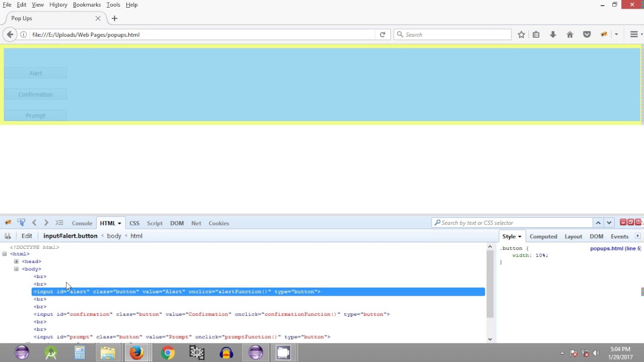644x362 pixels.
Task: Open the Computed side panel tab
Action: tap(543, 236)
